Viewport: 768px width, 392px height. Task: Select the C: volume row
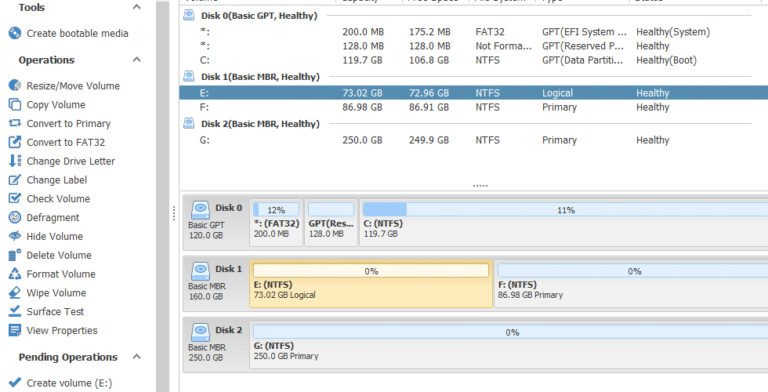(474, 60)
